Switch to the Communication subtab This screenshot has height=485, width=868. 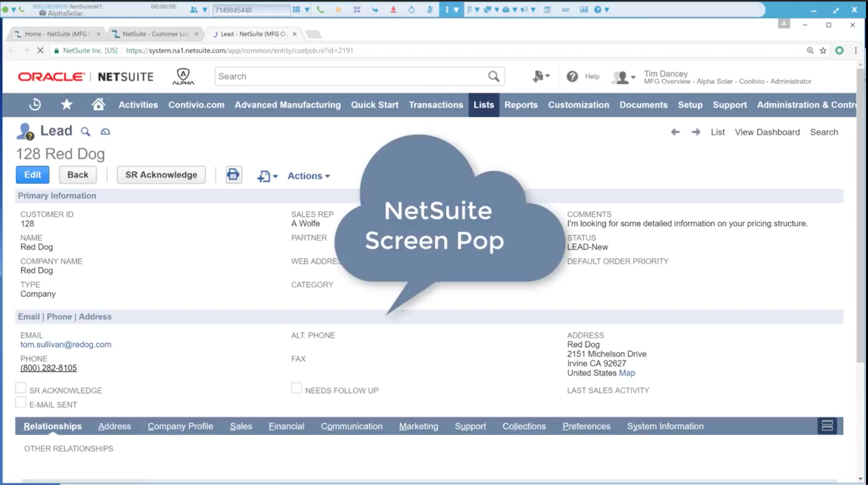[x=351, y=427]
